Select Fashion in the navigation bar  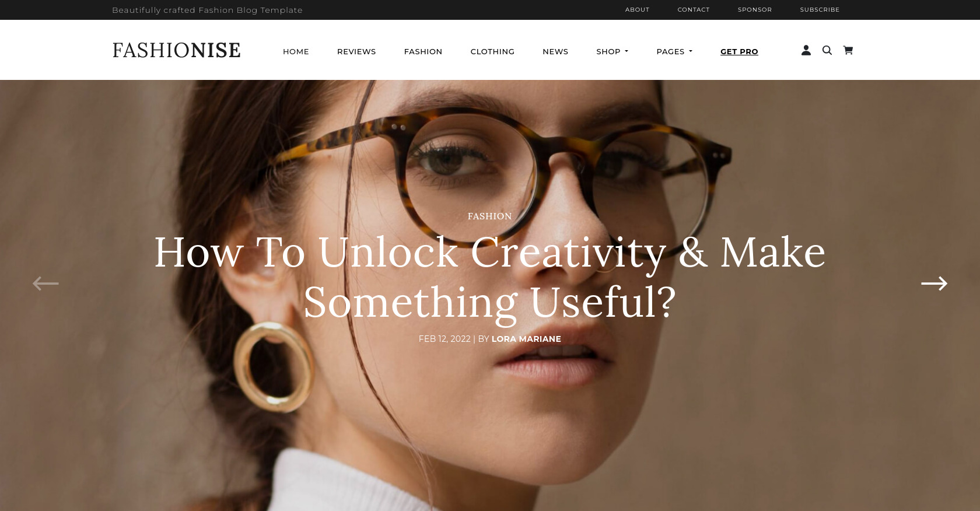[x=423, y=51]
